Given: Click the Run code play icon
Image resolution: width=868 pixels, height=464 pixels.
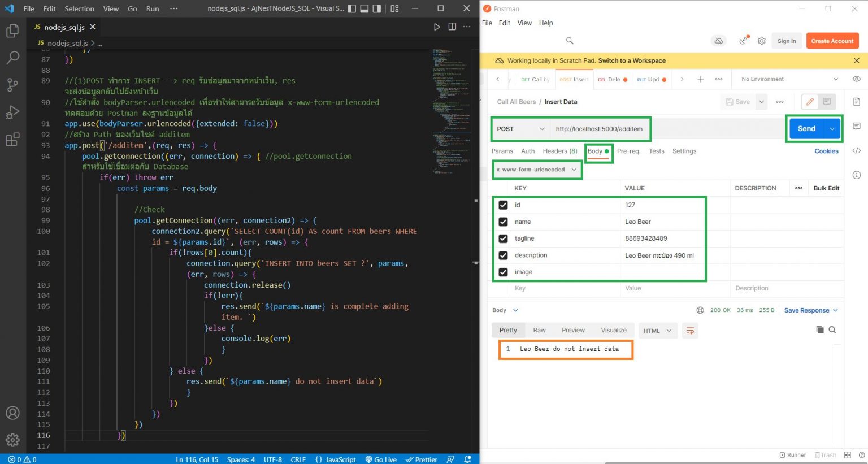Looking at the screenshot, I should (436, 27).
